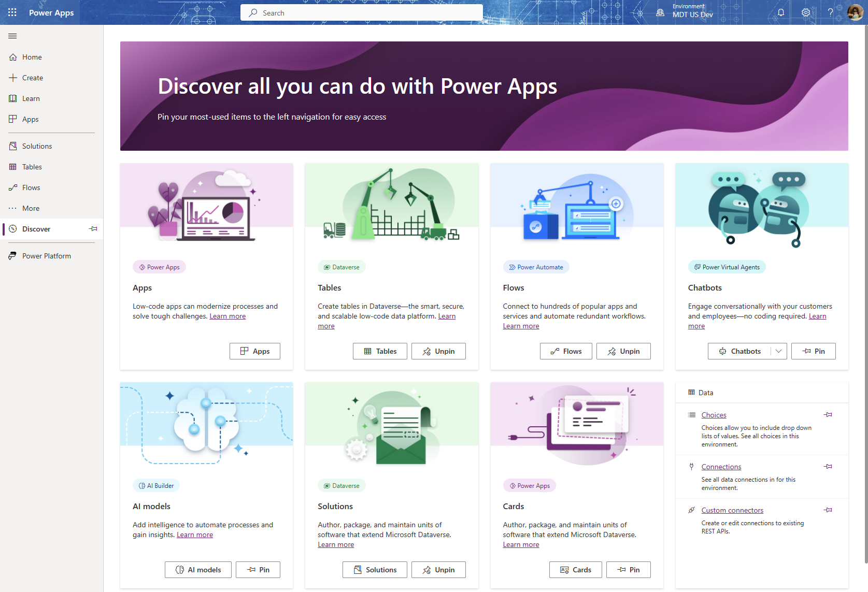Open Learn more link on Apps card
This screenshot has height=592, width=868.
point(227,316)
